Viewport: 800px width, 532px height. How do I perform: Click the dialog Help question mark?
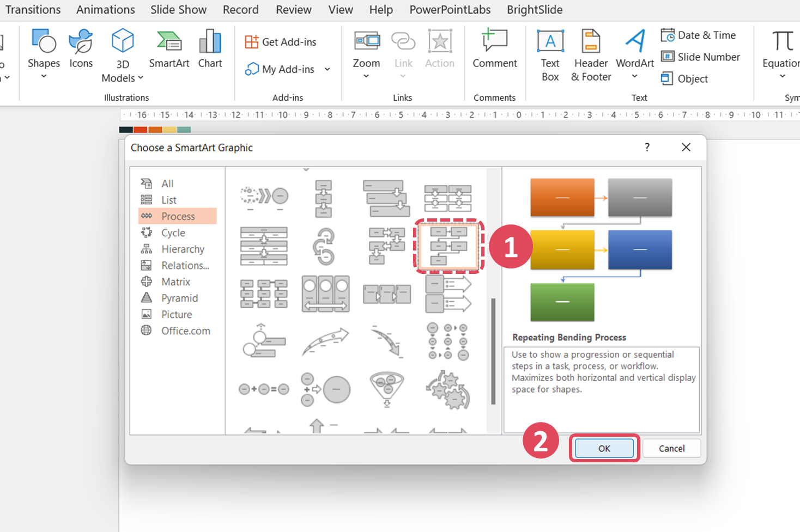click(647, 147)
